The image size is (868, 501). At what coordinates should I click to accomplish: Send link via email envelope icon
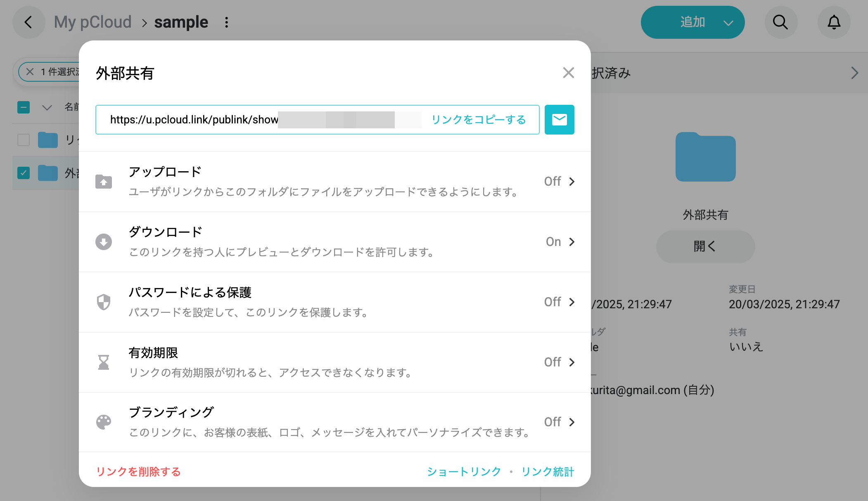[559, 120]
